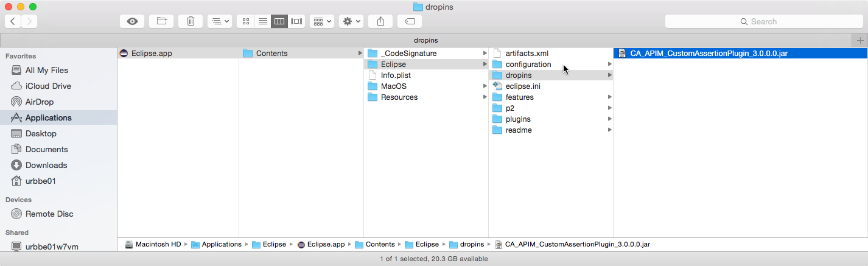Select the dropins tab
The height and width of the screenshot is (266, 868).
pyautogui.click(x=426, y=40)
